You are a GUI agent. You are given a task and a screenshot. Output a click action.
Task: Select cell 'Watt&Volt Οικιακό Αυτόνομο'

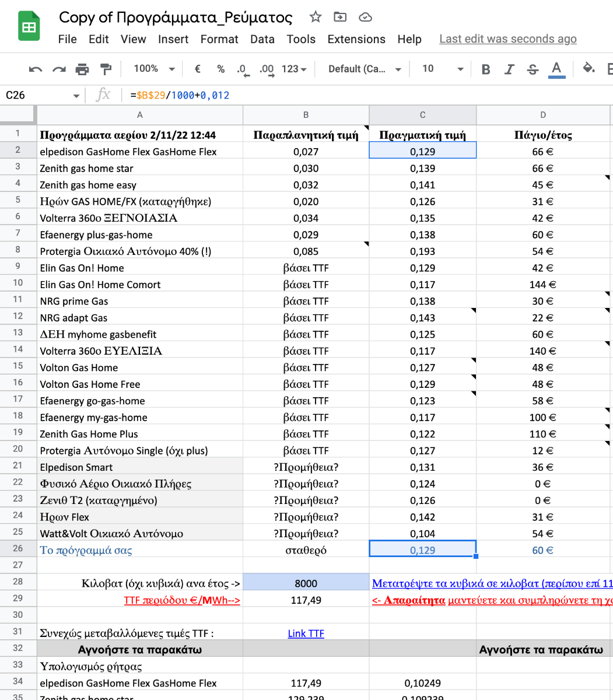tap(140, 533)
